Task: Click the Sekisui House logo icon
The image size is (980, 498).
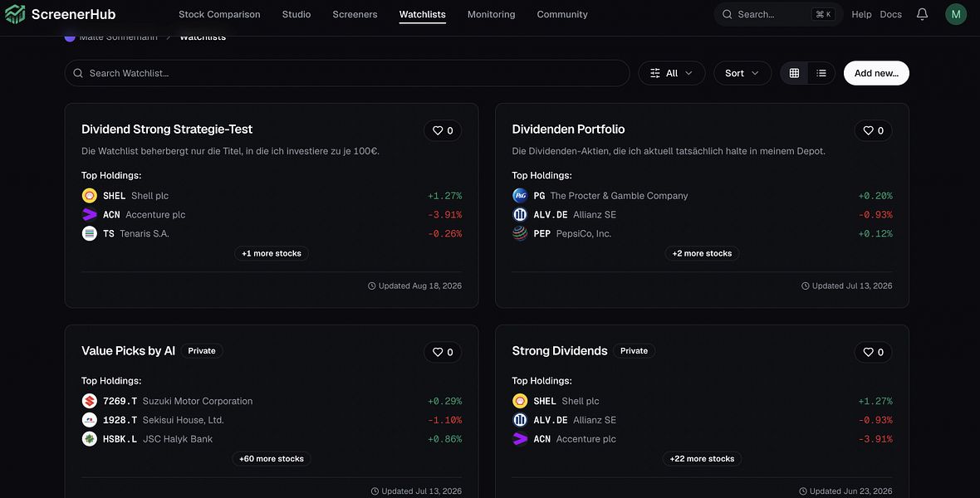Action: pos(90,420)
